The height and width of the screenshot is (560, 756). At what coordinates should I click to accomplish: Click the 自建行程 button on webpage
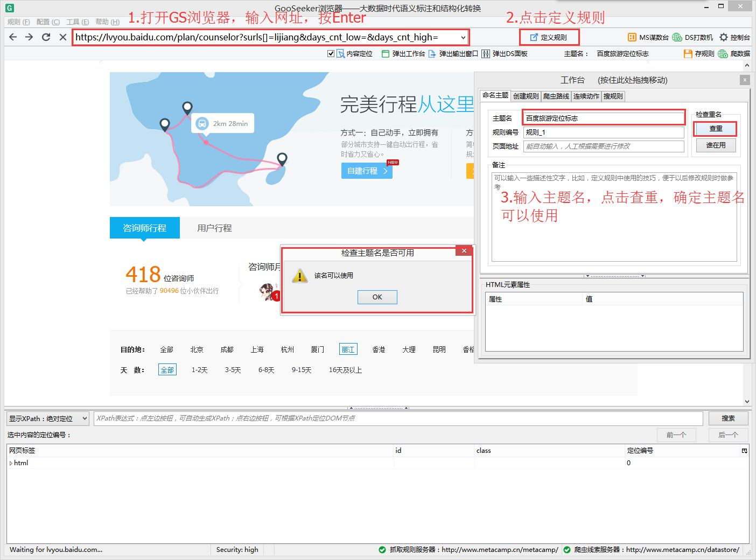coord(367,171)
